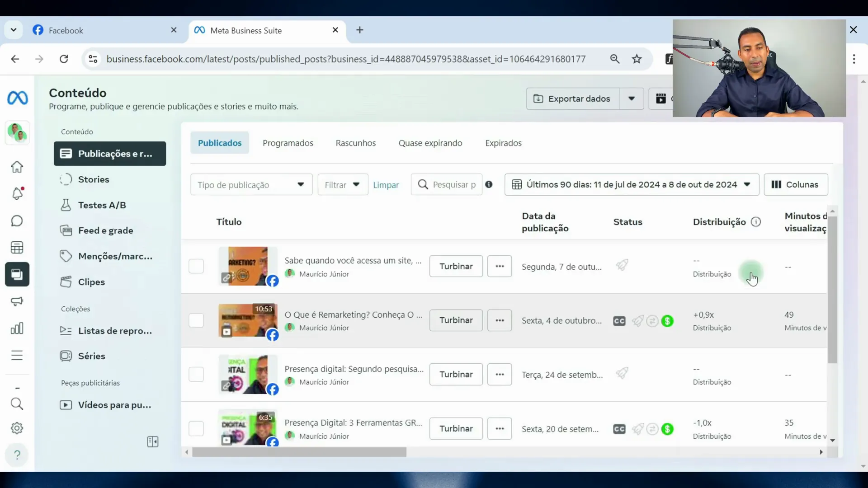
Task: Open the Ads megaphone icon
Action: click(x=17, y=301)
